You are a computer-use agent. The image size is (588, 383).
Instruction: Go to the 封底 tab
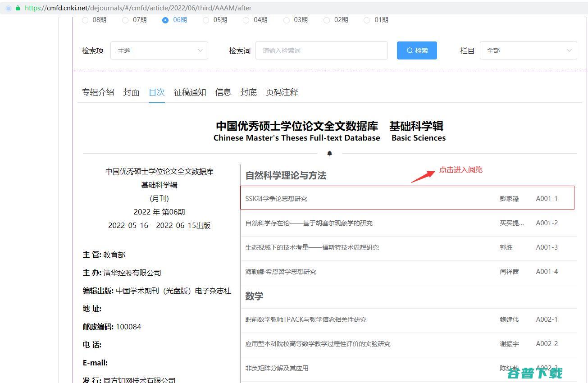pos(248,92)
